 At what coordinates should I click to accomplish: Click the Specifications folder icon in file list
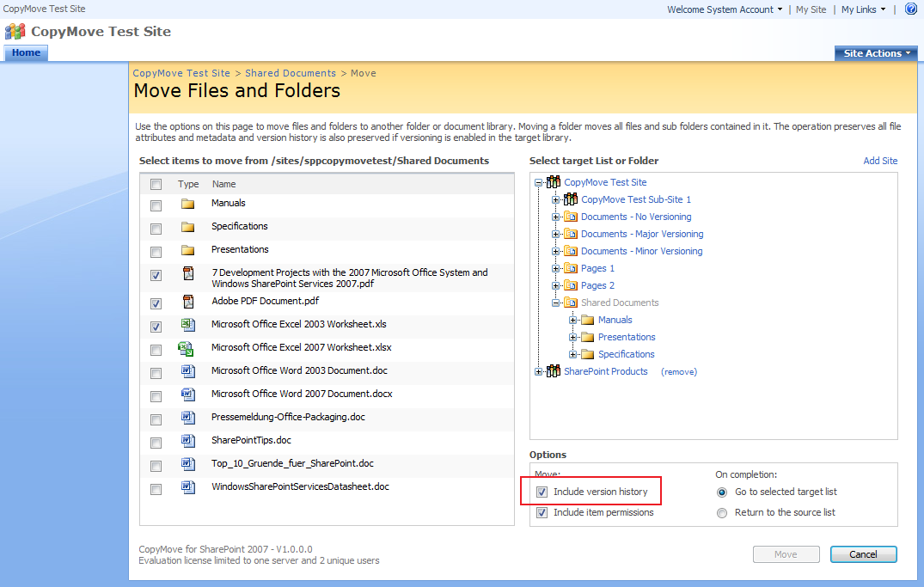point(188,227)
